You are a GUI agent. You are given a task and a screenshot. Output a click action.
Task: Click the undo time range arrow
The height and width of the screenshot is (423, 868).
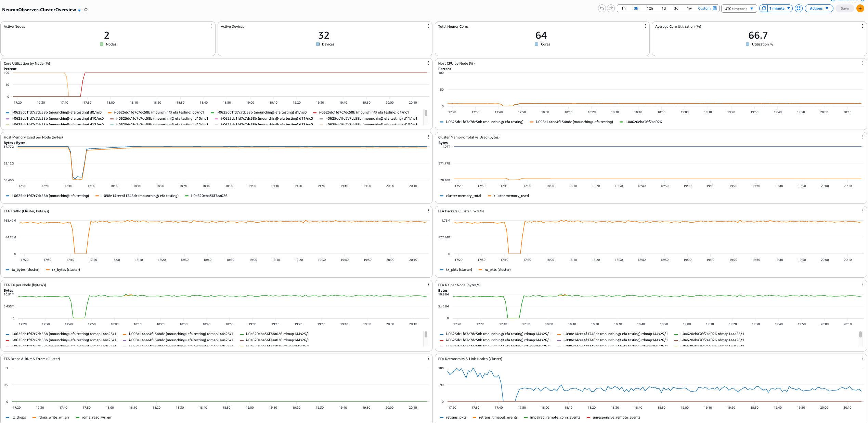601,9
